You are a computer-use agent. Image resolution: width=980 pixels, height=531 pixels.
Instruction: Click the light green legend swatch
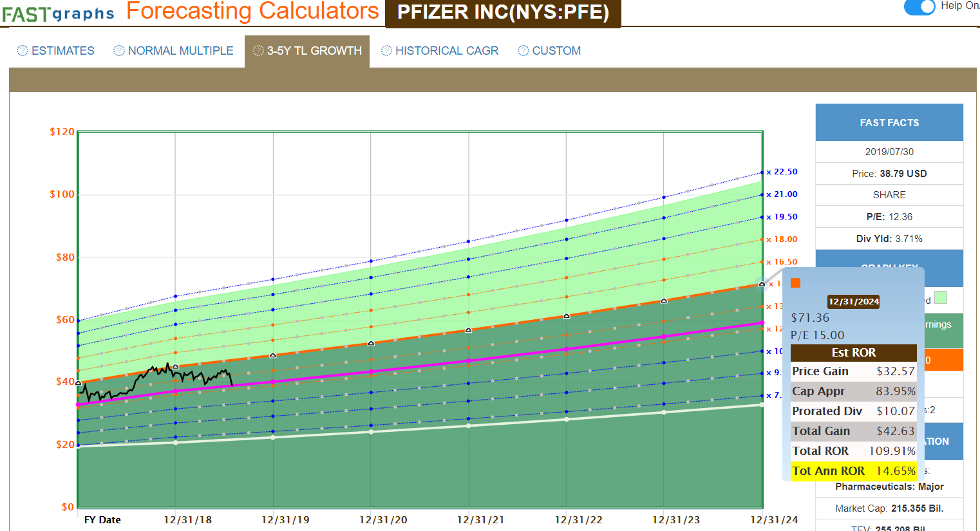coord(941,297)
